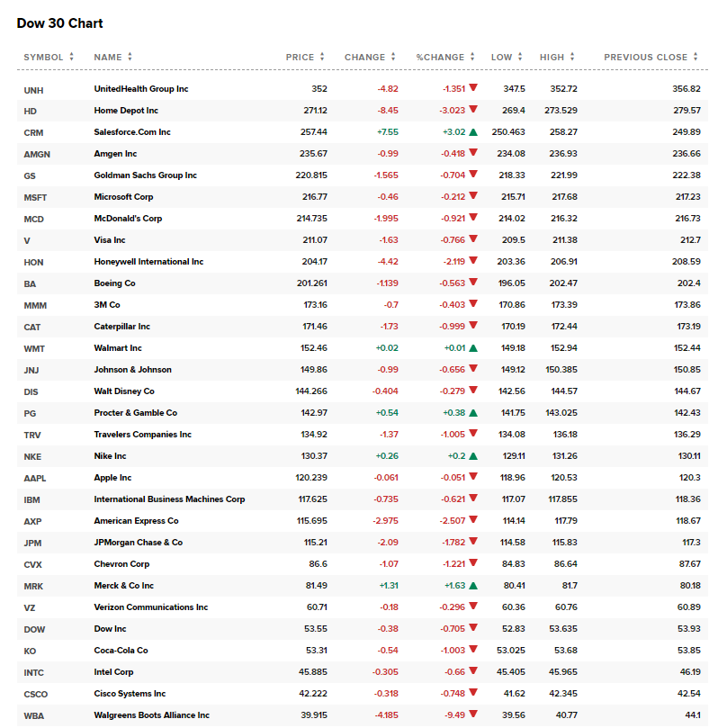Click the SYMBOL column header
Viewport: 718px width, 728px height.
click(x=43, y=57)
